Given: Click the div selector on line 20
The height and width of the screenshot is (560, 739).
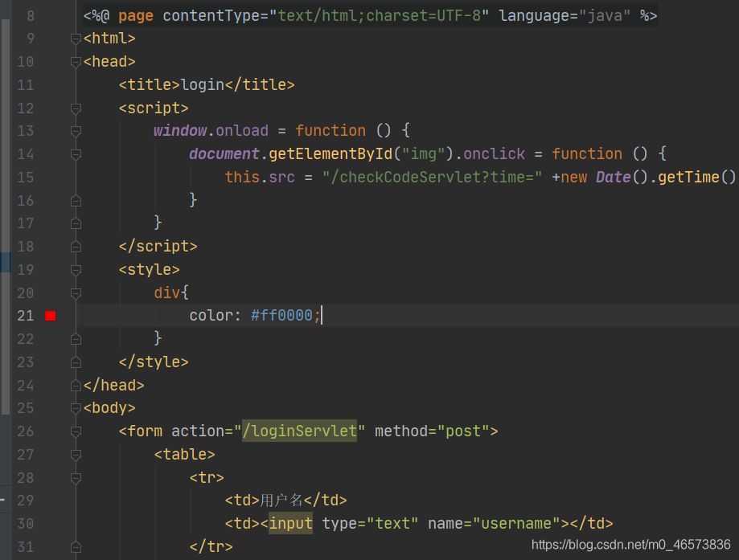Looking at the screenshot, I should click(166, 293).
